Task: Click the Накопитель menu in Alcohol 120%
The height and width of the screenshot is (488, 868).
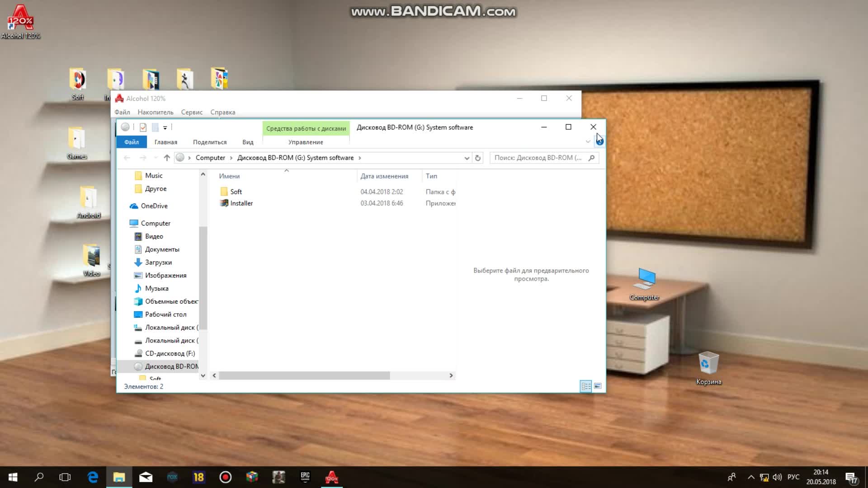Action: point(155,112)
